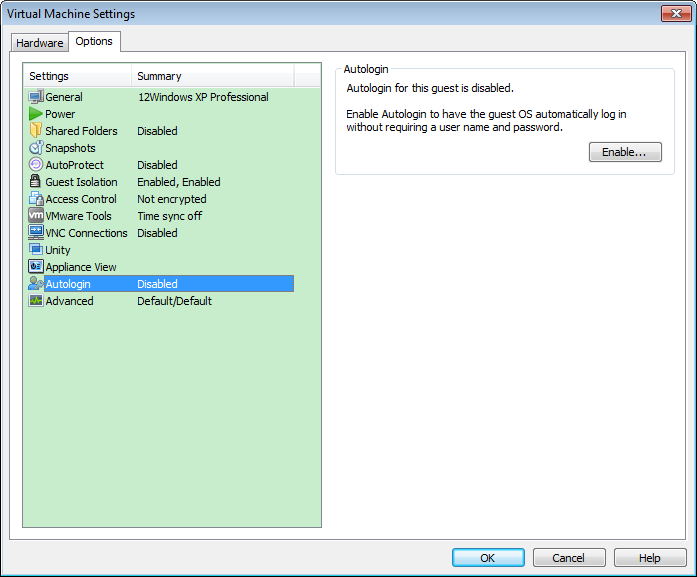This screenshot has height=577, width=697.
Task: Select the Unity label
Action: click(x=58, y=250)
